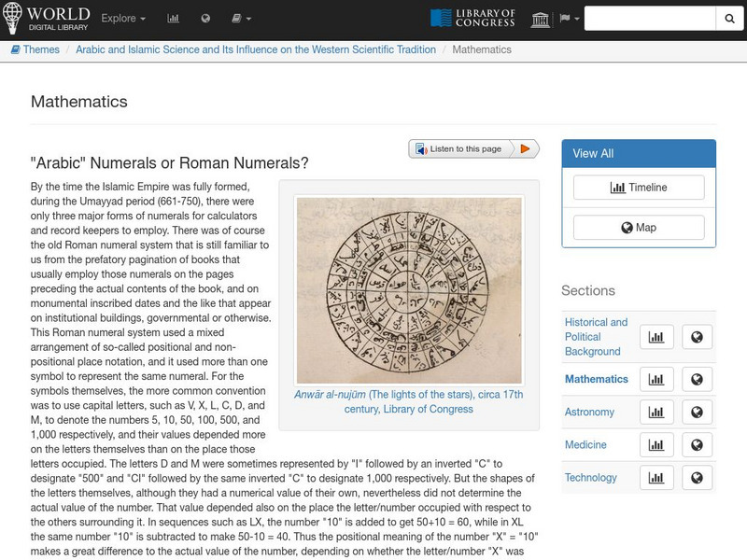Open the View All Timeline button
The width and height of the screenshot is (747, 560).
point(639,188)
